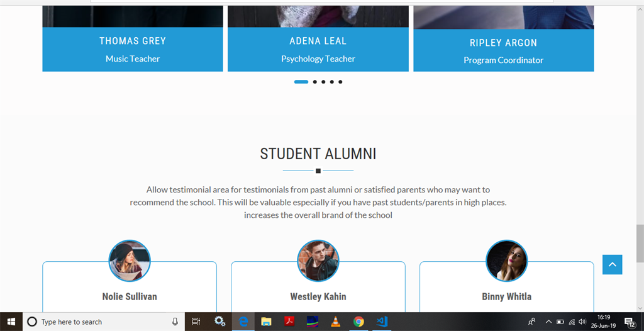This screenshot has height=331, width=644.
Task: Open Visual Studio Code in the taskbar
Action: 382,322
